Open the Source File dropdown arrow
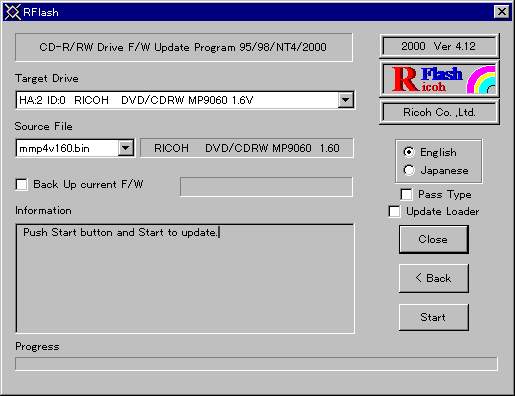The height and width of the screenshot is (396, 515). (126, 148)
